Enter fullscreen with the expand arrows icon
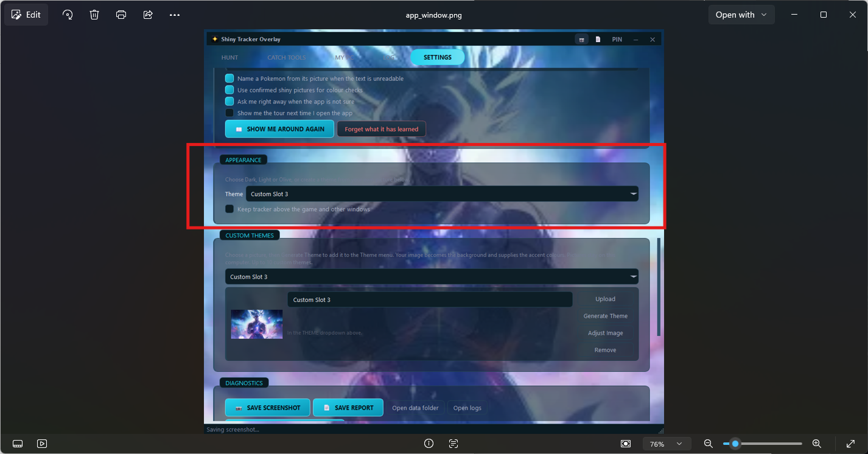The height and width of the screenshot is (454, 868). click(x=851, y=444)
